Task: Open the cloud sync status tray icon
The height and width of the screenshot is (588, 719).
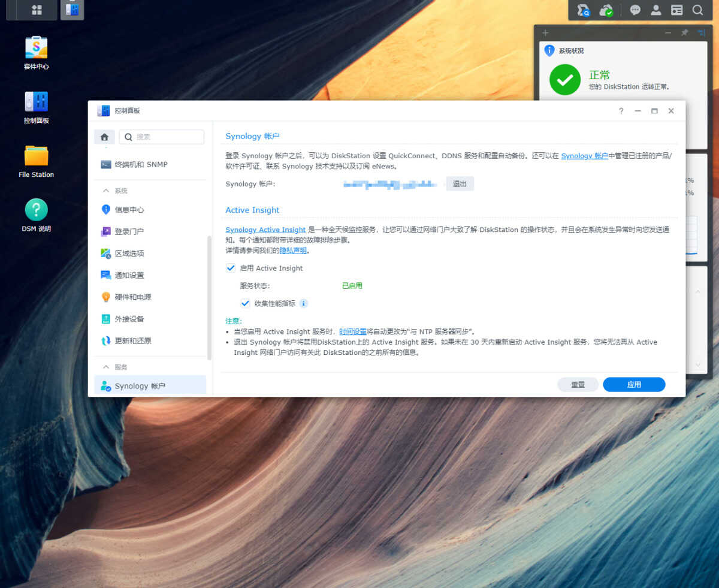Action: (606, 10)
